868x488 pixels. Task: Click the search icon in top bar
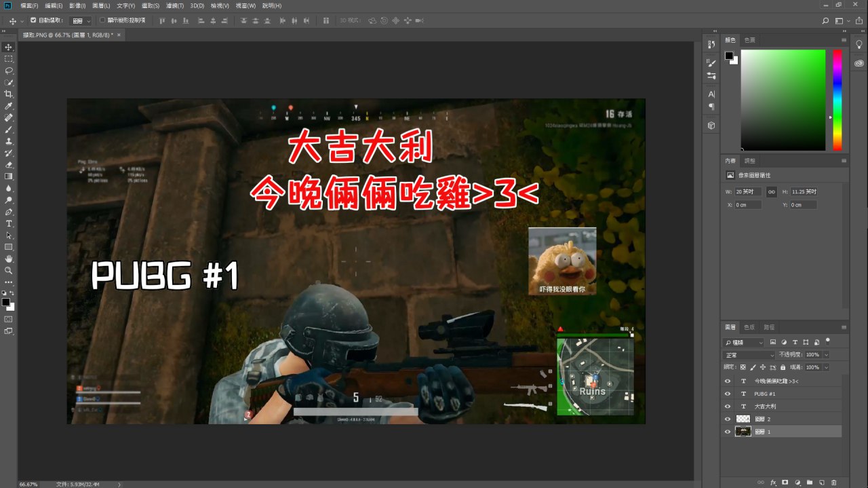[x=825, y=21]
